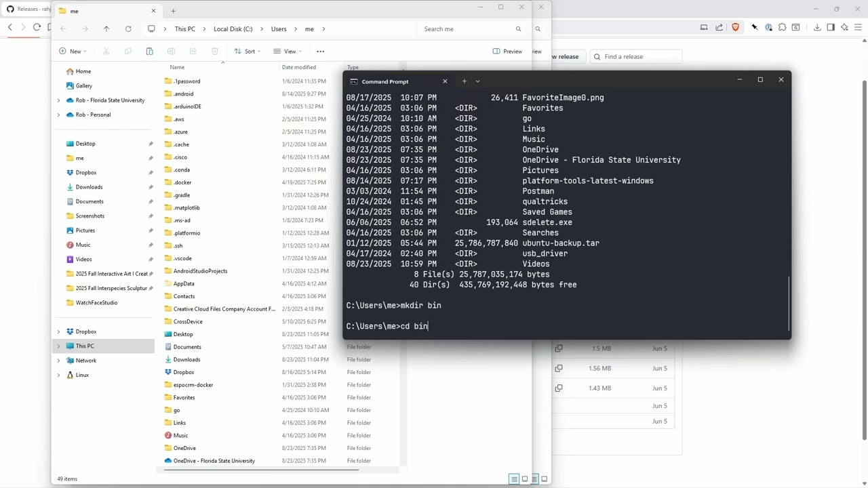Screen dimensions: 868x488
Task: Click the Find a release search field
Action: click(636, 56)
